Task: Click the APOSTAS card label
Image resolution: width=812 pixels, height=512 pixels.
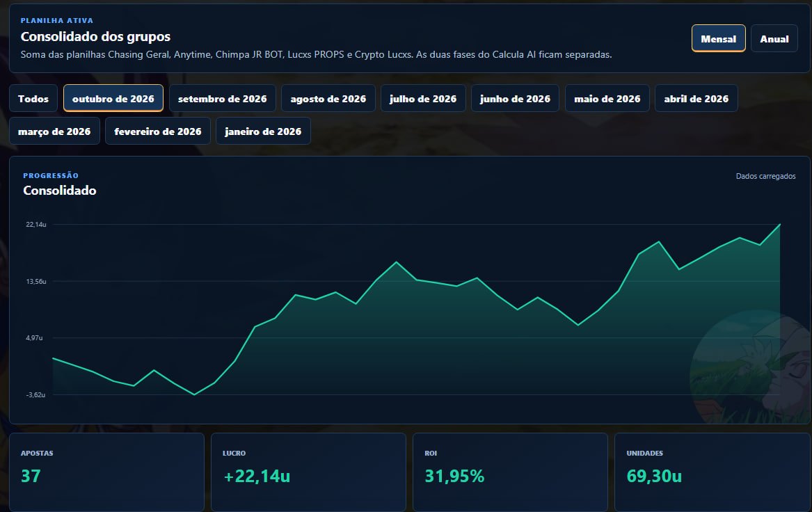Action: (37, 453)
